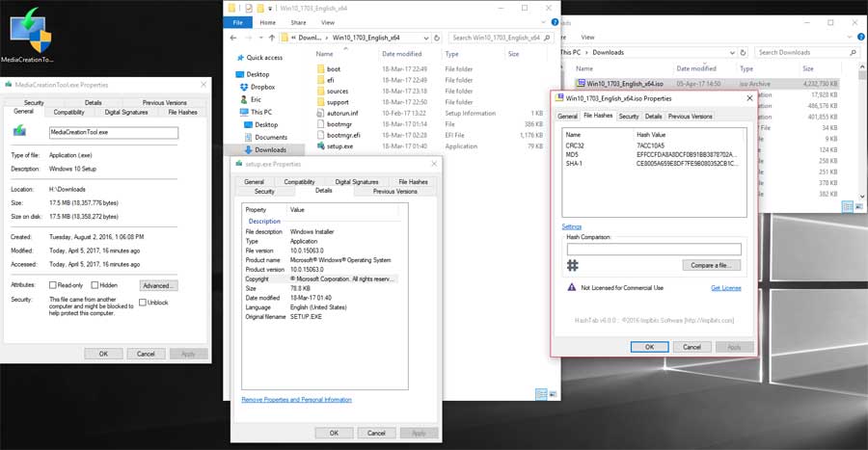Enable the Hidden attribute checkbox
This screenshot has height=450, width=868.
click(x=95, y=285)
